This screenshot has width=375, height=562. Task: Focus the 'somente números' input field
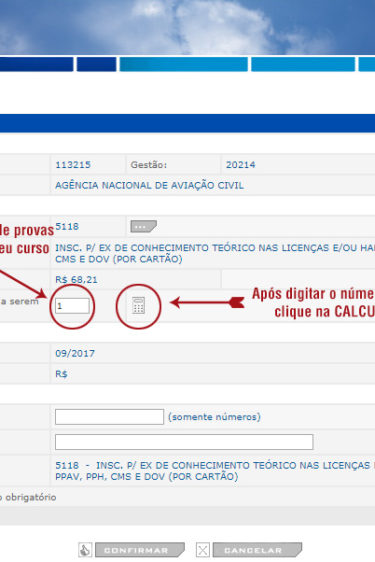pyautogui.click(x=109, y=417)
